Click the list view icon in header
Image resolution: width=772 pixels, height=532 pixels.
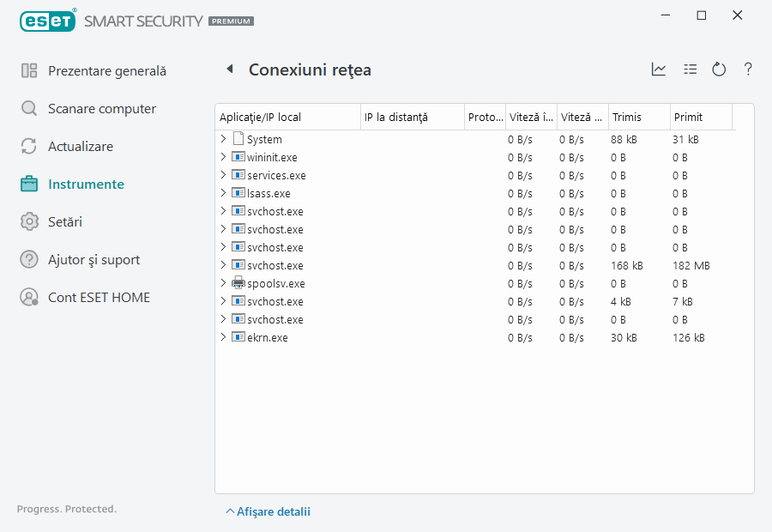[x=690, y=70]
